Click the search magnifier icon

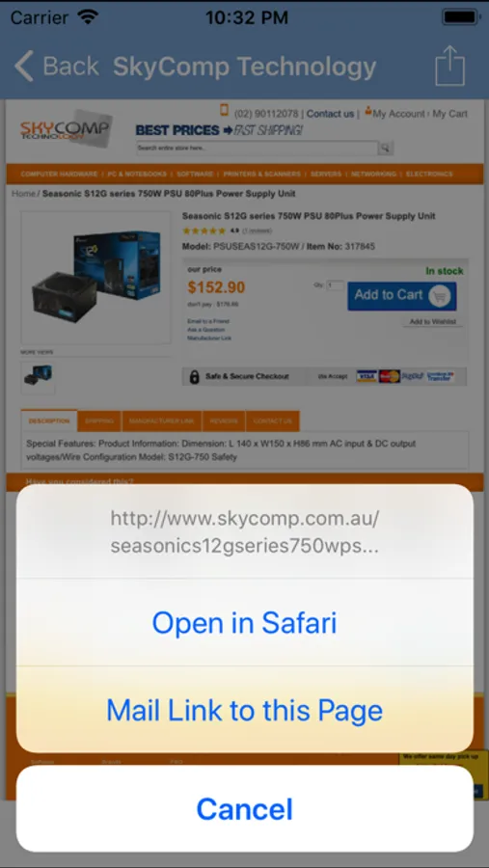(386, 148)
